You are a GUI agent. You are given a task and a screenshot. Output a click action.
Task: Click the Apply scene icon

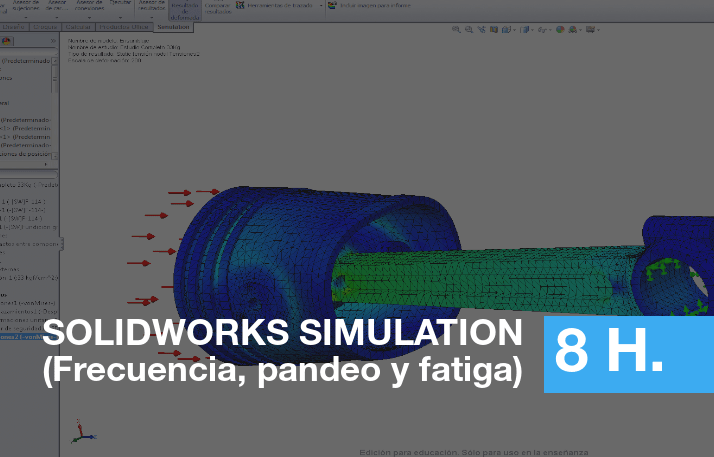[x=572, y=30]
